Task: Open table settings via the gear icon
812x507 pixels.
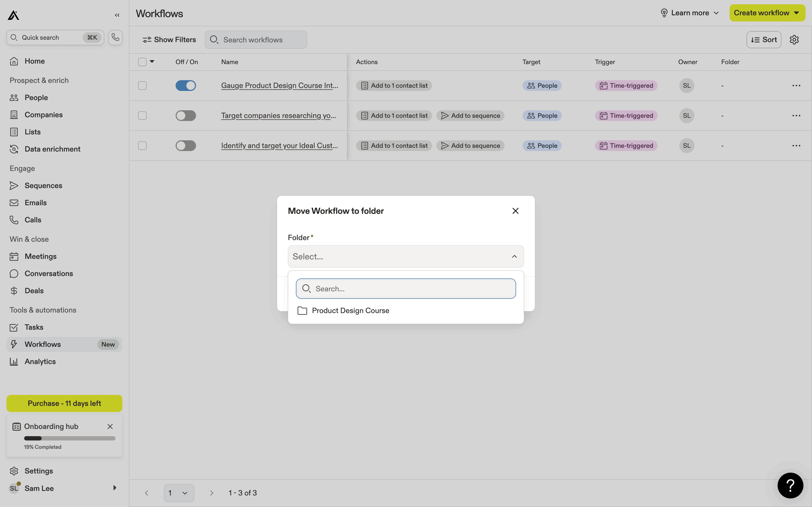Action: (x=794, y=40)
